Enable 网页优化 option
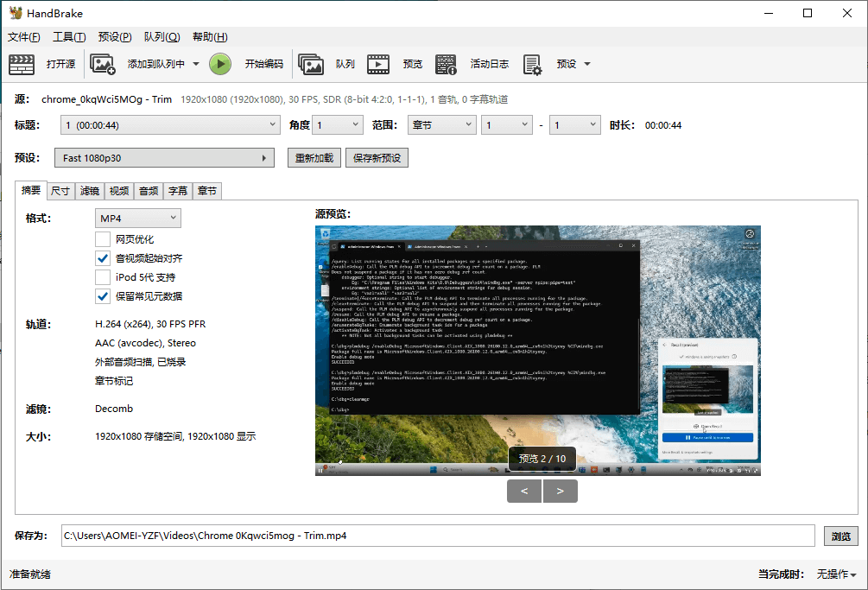 (x=103, y=238)
